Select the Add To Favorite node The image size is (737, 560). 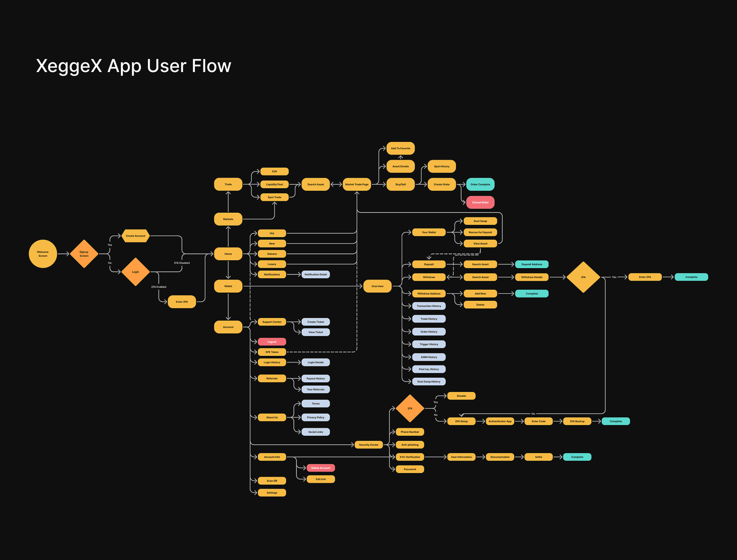(x=401, y=148)
